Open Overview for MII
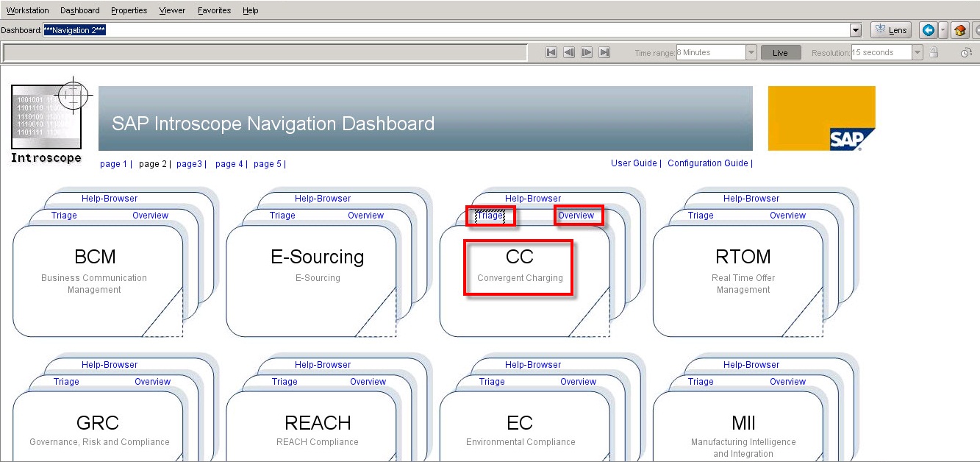The width and height of the screenshot is (980, 462). pos(788,382)
